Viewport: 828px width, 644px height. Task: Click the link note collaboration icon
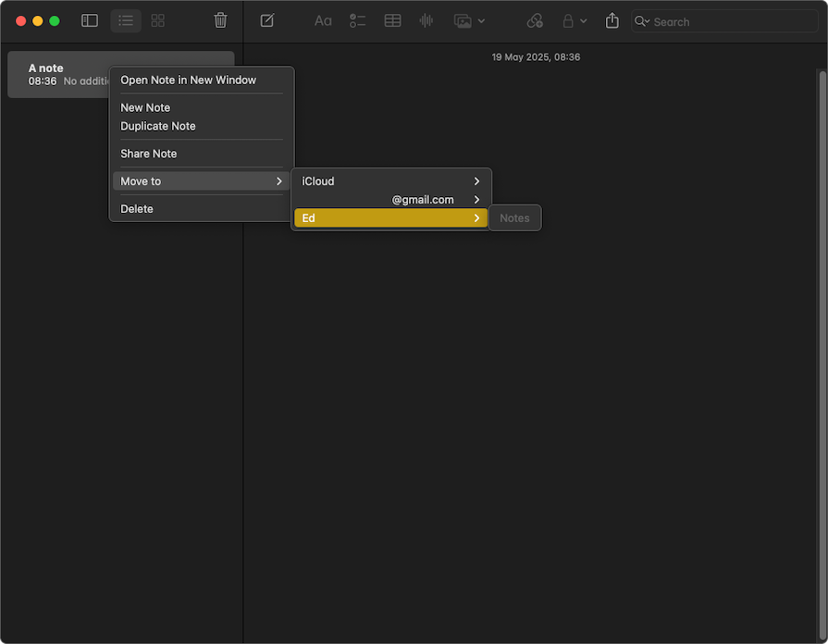pyautogui.click(x=535, y=20)
